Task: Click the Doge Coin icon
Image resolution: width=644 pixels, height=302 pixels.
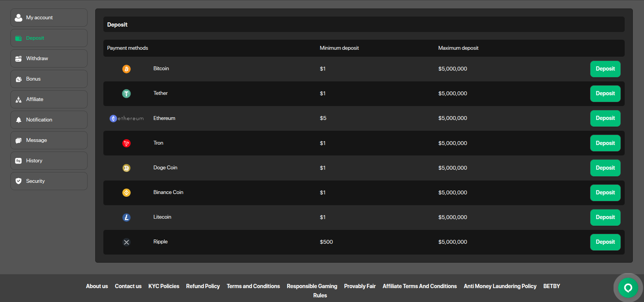Action: tap(126, 168)
